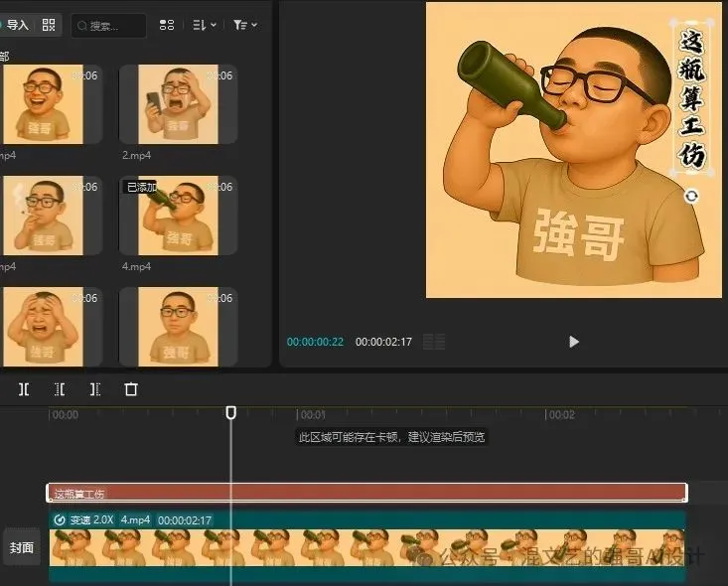Select the 2.mp4 crying phone clip
The height and width of the screenshot is (586, 728).
click(179, 104)
